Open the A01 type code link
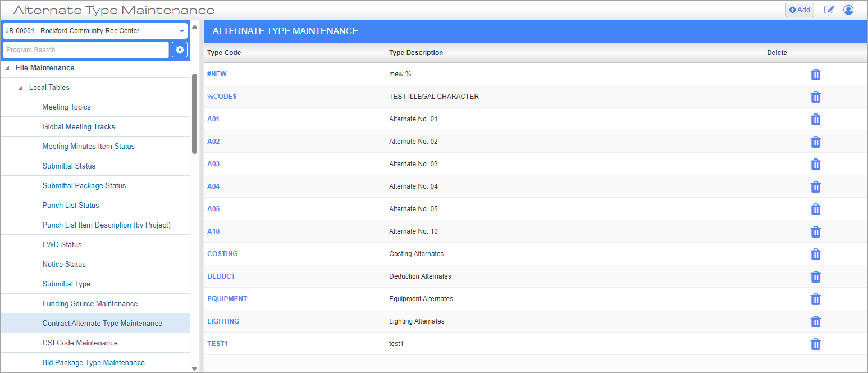This screenshot has width=868, height=373. 213,119
